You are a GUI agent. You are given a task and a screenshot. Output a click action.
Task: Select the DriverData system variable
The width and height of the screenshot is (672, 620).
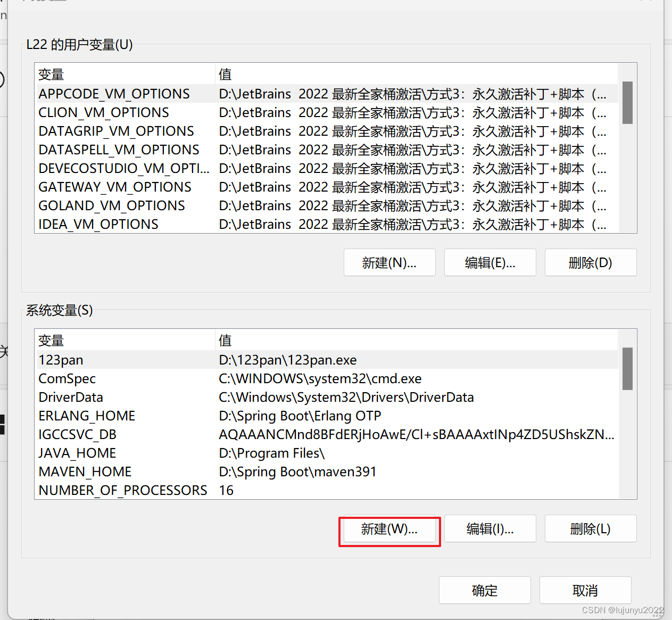[326, 397]
